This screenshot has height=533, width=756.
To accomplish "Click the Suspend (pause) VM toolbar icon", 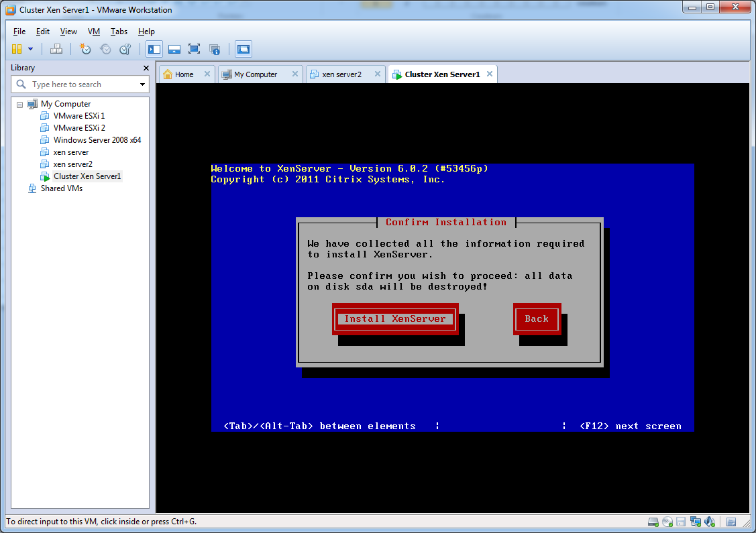I will click(x=17, y=49).
